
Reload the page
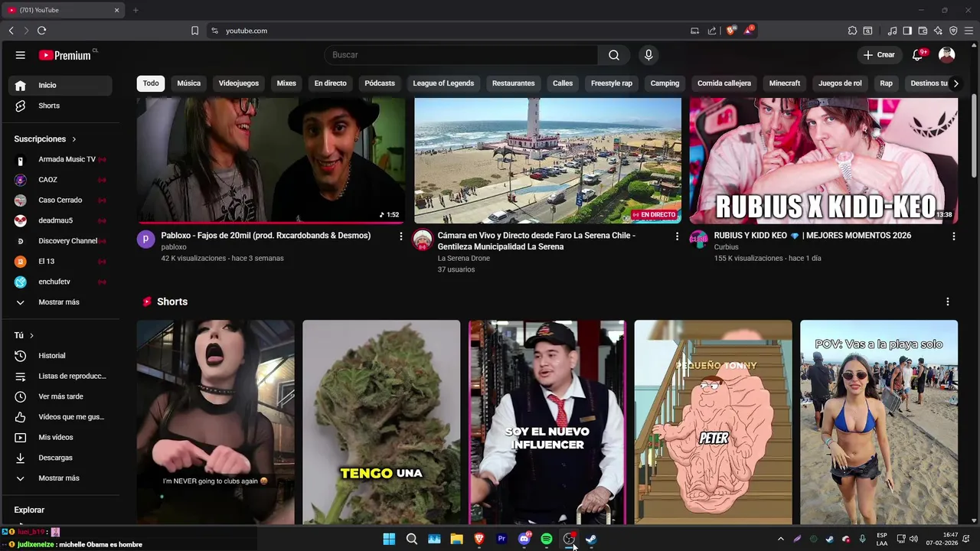[41, 31]
